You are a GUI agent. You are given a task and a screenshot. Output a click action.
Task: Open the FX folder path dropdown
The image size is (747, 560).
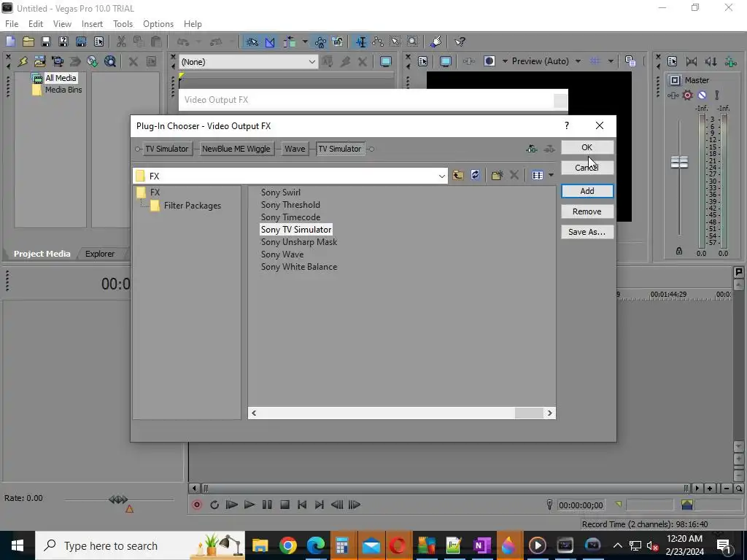tap(441, 176)
